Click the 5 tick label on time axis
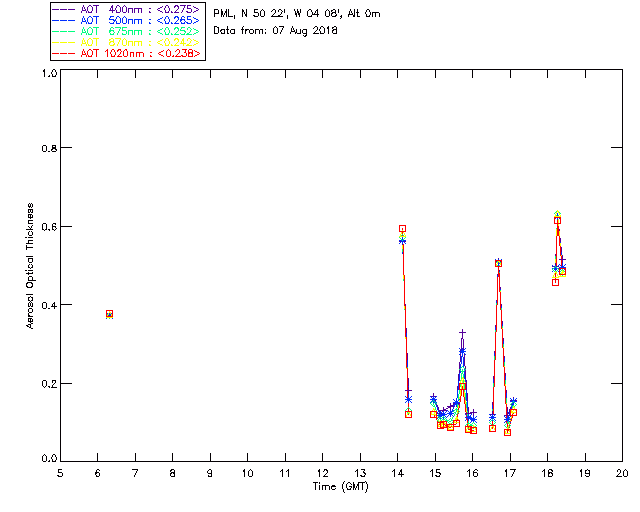Screen dimensions: 640x512 click(x=60, y=473)
